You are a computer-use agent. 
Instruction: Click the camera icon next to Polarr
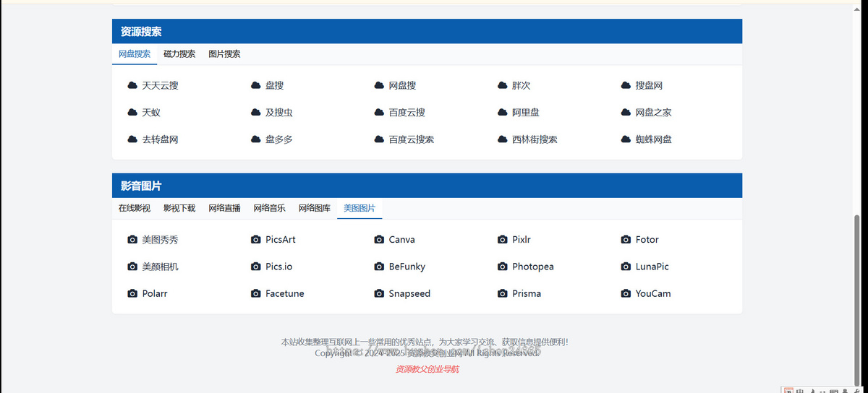tap(132, 293)
